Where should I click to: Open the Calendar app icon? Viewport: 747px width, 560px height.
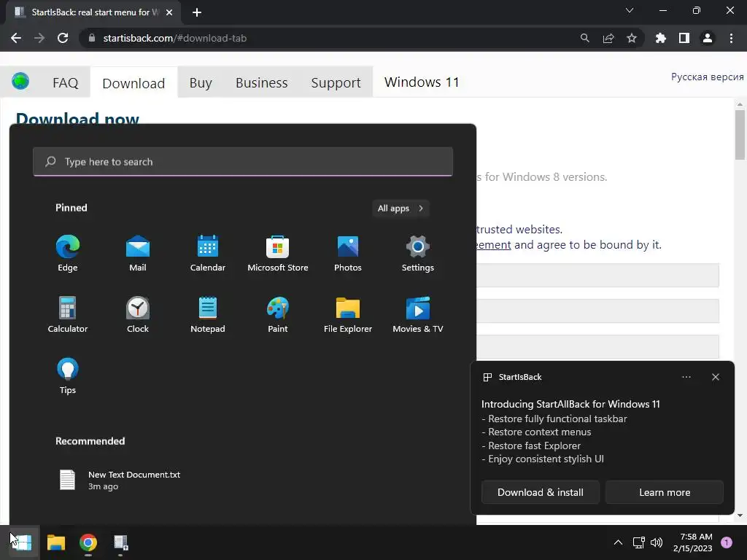click(208, 253)
